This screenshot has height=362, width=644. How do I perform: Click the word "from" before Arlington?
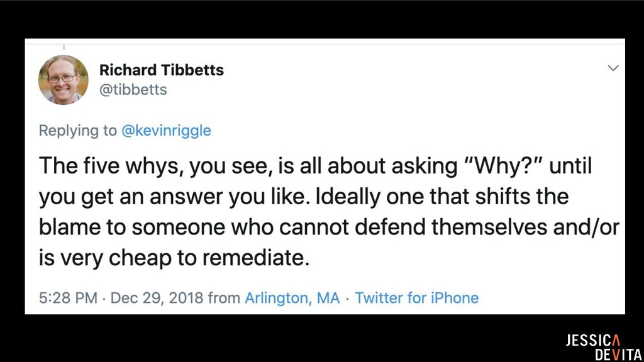tap(224, 297)
